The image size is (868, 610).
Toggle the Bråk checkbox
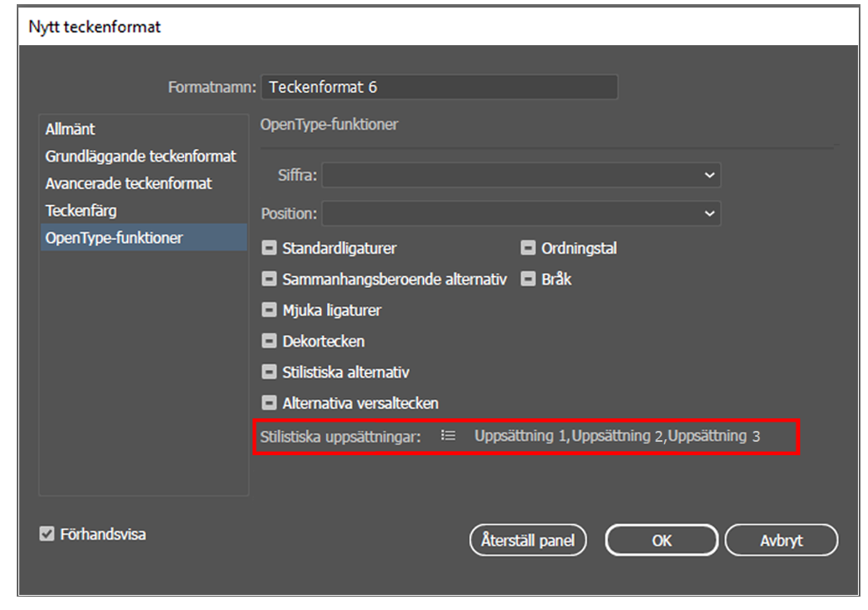(528, 279)
